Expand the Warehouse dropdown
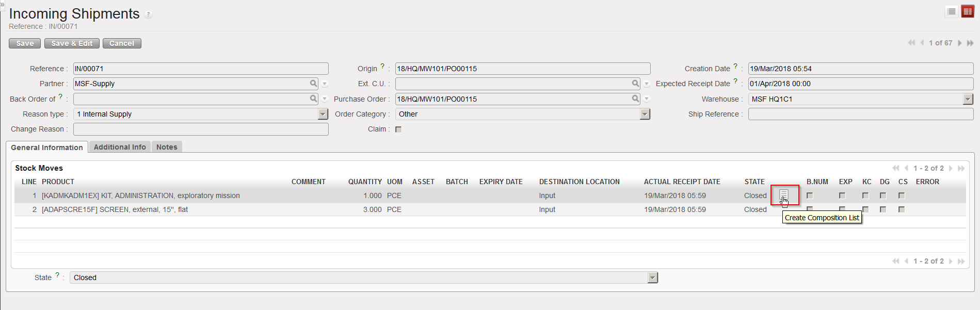This screenshot has width=980, height=310. point(968,99)
